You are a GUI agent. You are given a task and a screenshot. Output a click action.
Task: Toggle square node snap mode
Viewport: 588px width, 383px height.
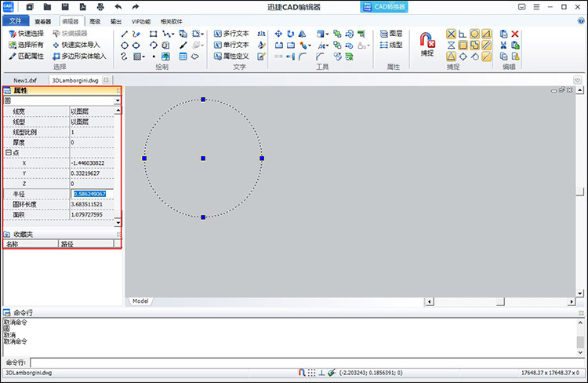click(x=463, y=46)
